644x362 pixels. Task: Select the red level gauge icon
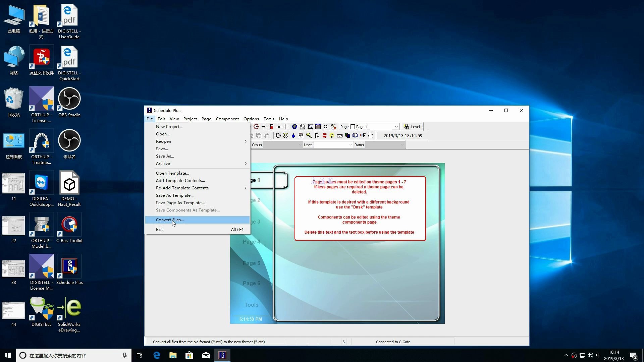click(272, 127)
